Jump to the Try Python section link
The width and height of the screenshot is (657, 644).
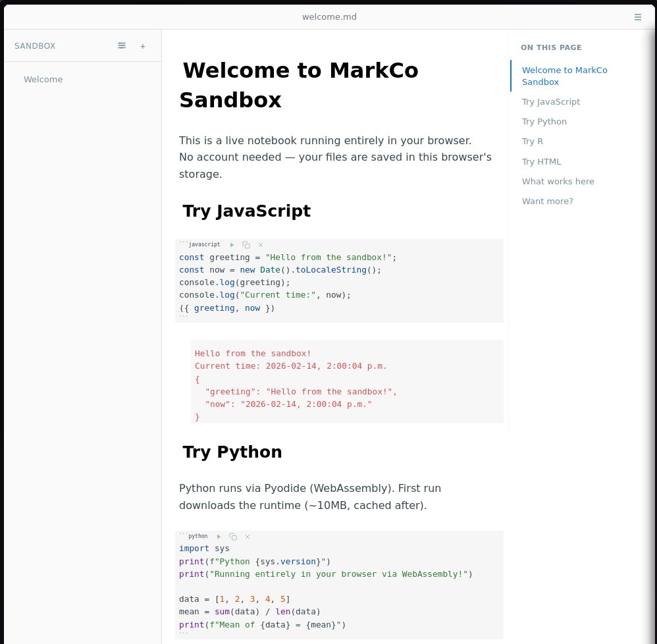pos(544,122)
